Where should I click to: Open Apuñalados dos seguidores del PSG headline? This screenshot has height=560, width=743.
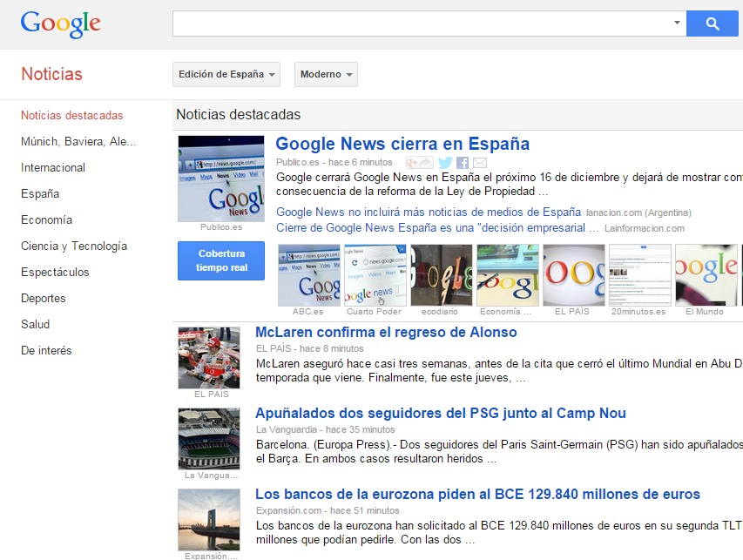coord(441,413)
